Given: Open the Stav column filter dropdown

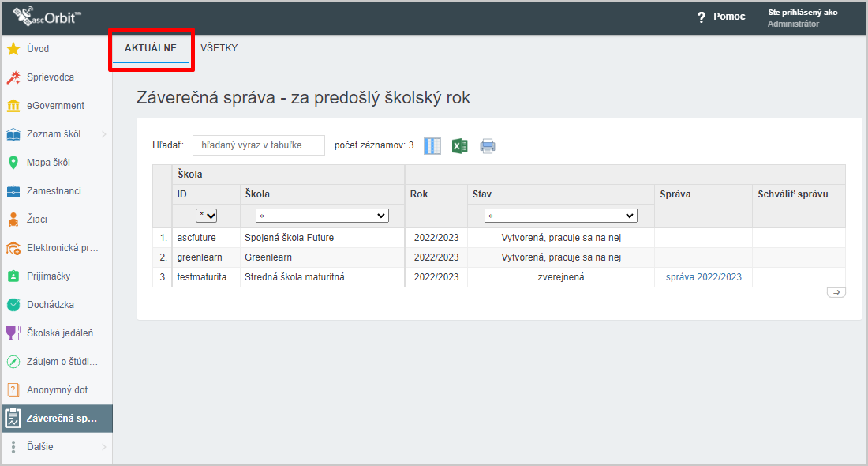Looking at the screenshot, I should click(560, 216).
